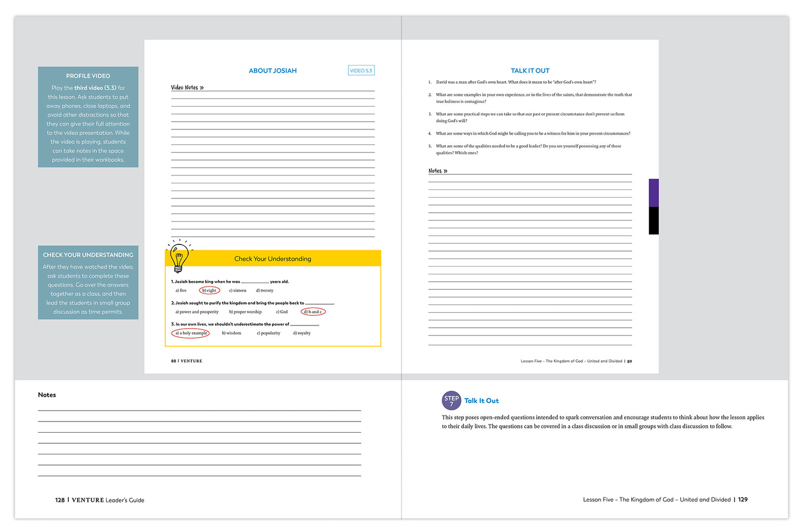Choose the 'c) sixteen' answer option
The height and width of the screenshot is (532, 803).
(237, 290)
